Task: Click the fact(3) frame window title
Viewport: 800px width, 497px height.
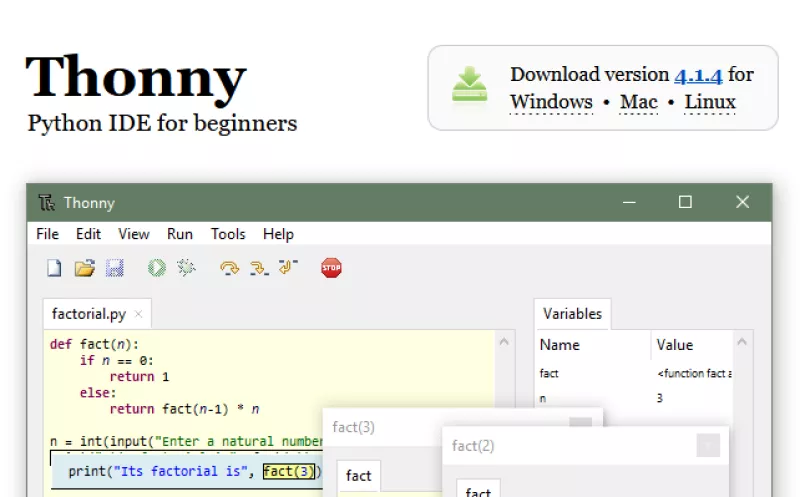Action: click(x=353, y=427)
